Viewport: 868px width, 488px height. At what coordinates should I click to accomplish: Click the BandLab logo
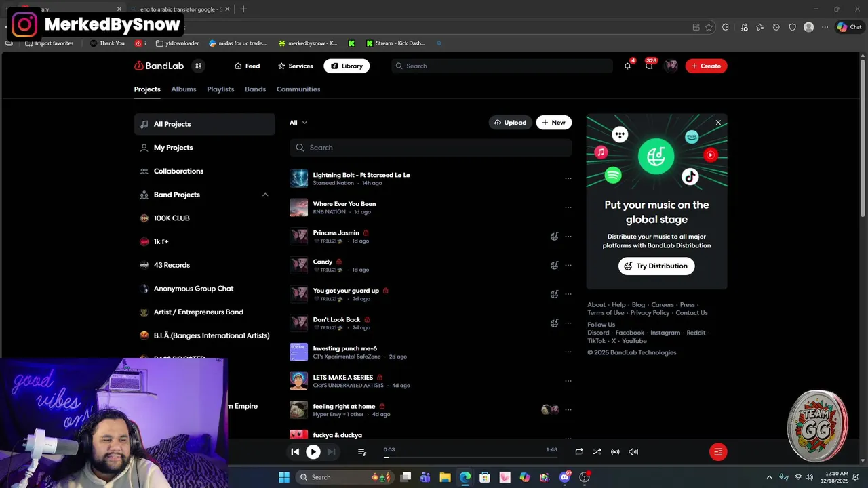pyautogui.click(x=159, y=66)
